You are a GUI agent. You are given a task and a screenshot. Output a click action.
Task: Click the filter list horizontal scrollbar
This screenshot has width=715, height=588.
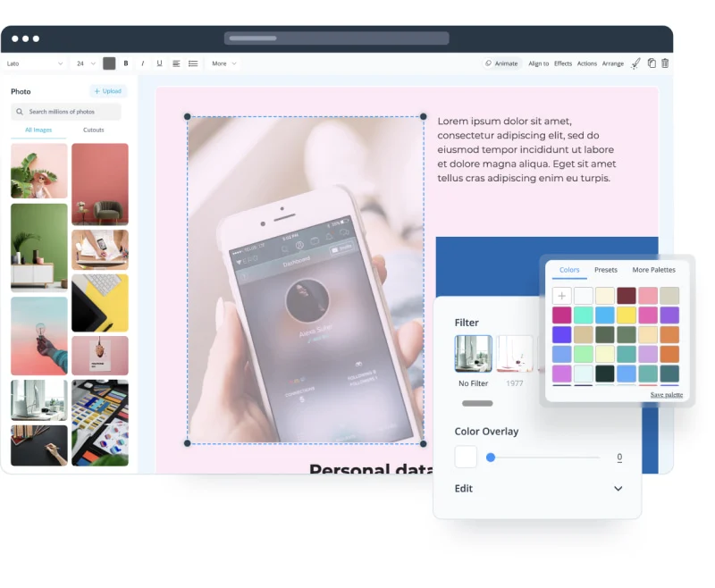click(477, 403)
